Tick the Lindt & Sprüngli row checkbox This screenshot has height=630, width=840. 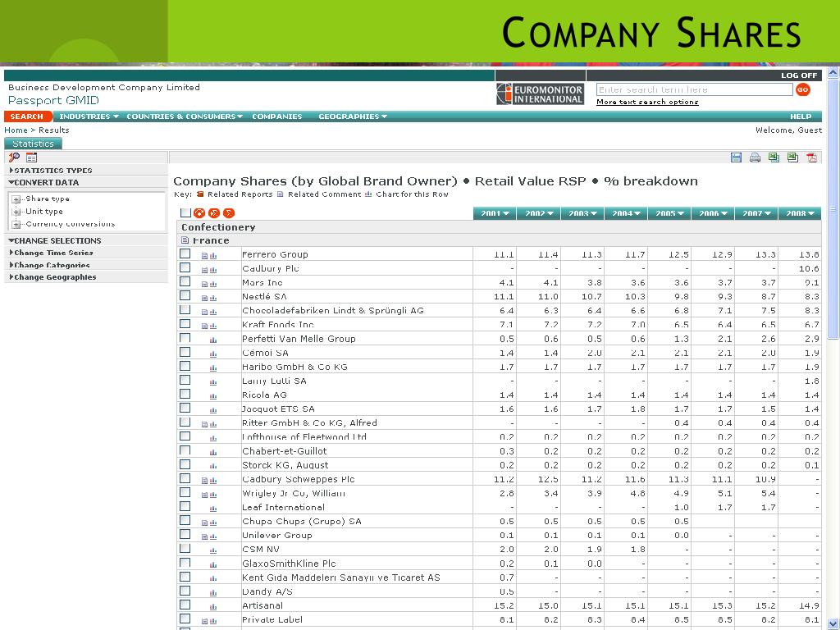[185, 309]
